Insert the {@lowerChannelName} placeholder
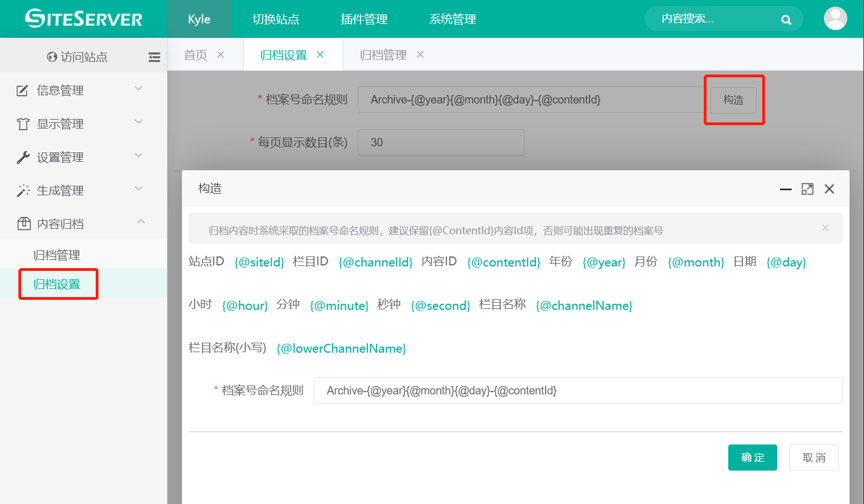The width and height of the screenshot is (864, 504). coord(341,349)
